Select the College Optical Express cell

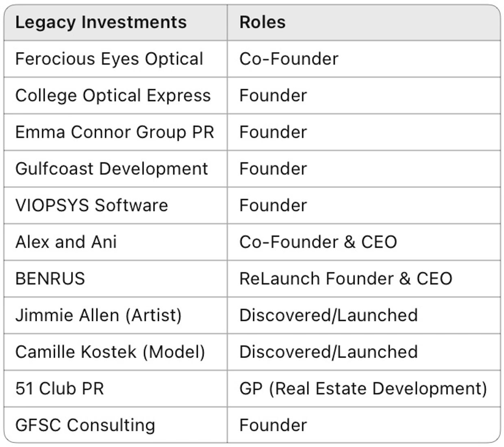click(113, 96)
